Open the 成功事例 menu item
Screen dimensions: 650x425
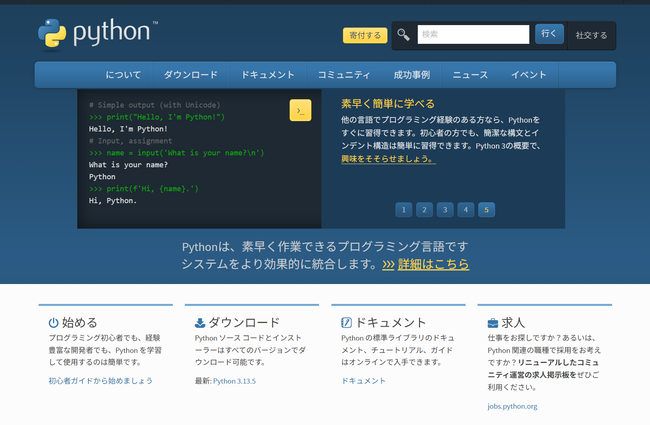(412, 75)
